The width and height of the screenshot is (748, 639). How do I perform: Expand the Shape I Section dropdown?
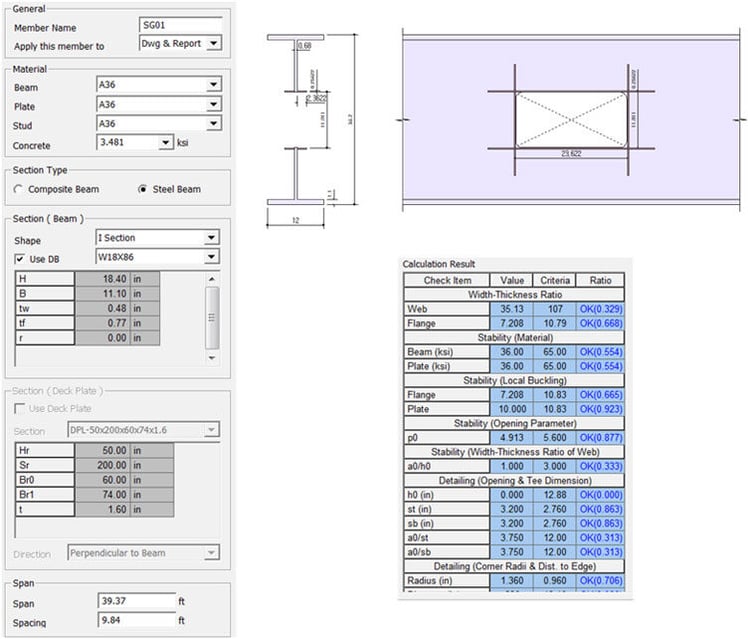tap(210, 239)
